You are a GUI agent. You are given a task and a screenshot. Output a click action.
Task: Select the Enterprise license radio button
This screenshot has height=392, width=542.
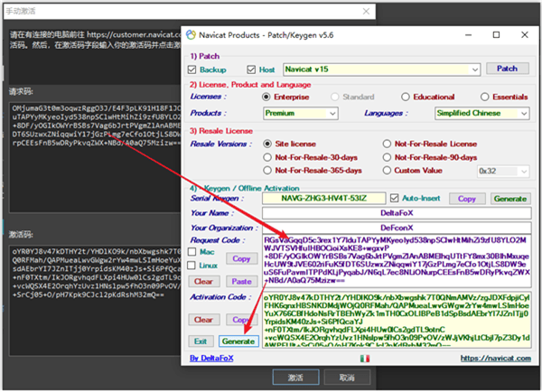(x=266, y=96)
